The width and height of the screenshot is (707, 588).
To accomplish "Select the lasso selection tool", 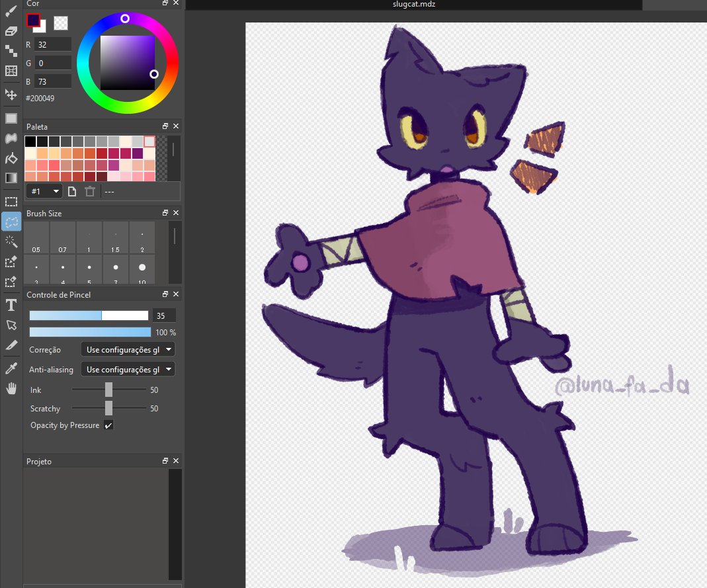I will 11,222.
